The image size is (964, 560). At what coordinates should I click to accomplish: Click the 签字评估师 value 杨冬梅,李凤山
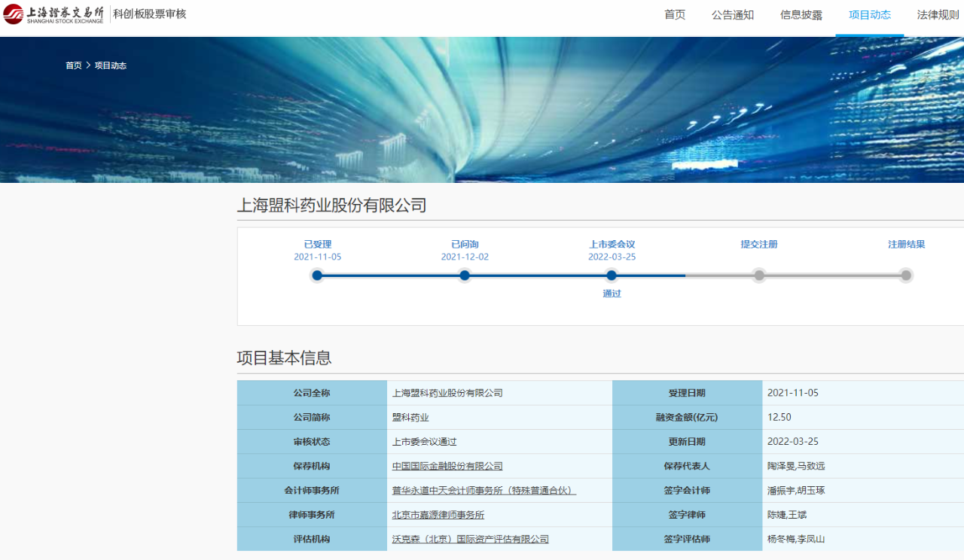click(796, 539)
